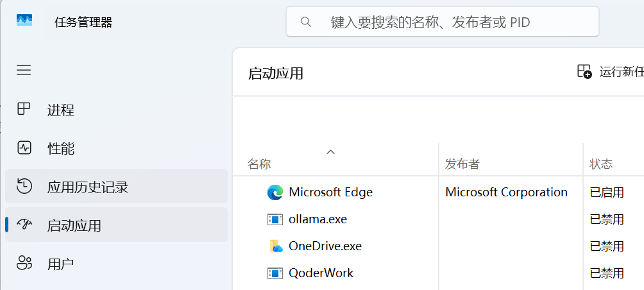Select the QoderWork row's 已禁用 status
The width and height of the screenshot is (644, 290).
point(607,273)
